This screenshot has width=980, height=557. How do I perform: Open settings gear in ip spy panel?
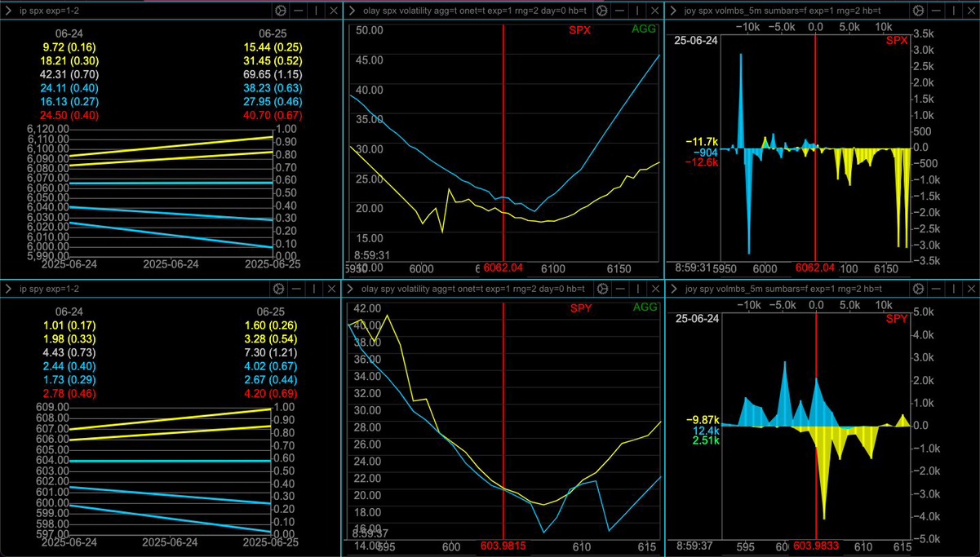point(280,289)
